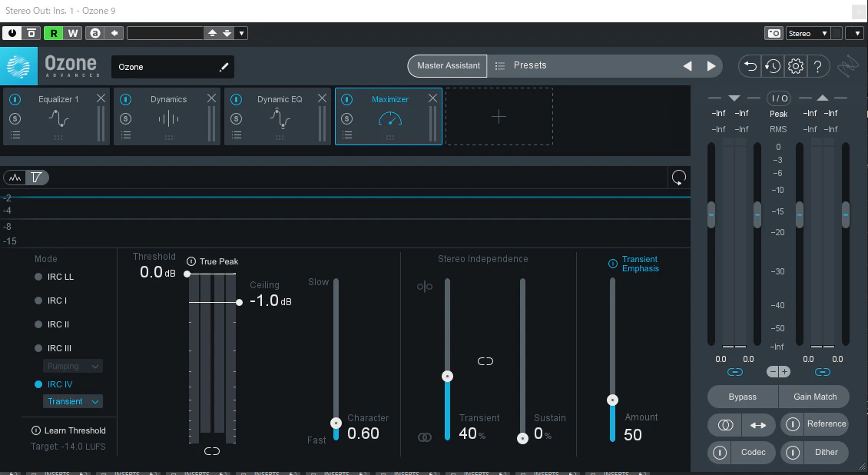
Task: Click the Gain Match button
Action: click(x=815, y=397)
